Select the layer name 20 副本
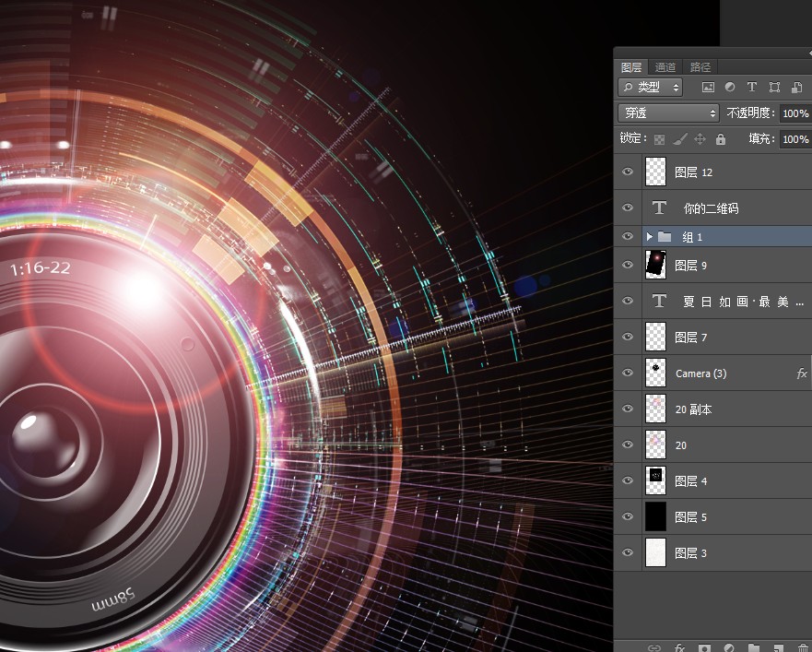The height and width of the screenshot is (652, 812). 694,409
